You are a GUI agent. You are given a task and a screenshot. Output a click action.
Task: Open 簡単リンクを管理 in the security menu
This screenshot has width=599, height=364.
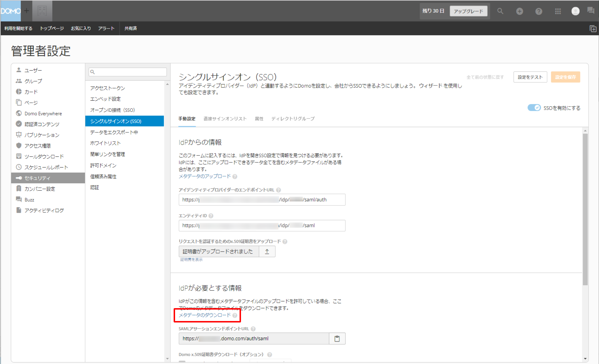tap(124, 154)
